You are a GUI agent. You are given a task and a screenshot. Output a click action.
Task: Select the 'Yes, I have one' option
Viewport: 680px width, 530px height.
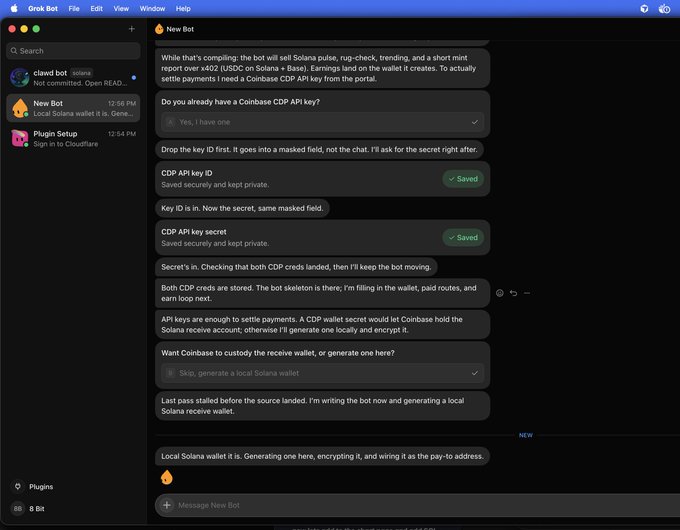click(322, 122)
